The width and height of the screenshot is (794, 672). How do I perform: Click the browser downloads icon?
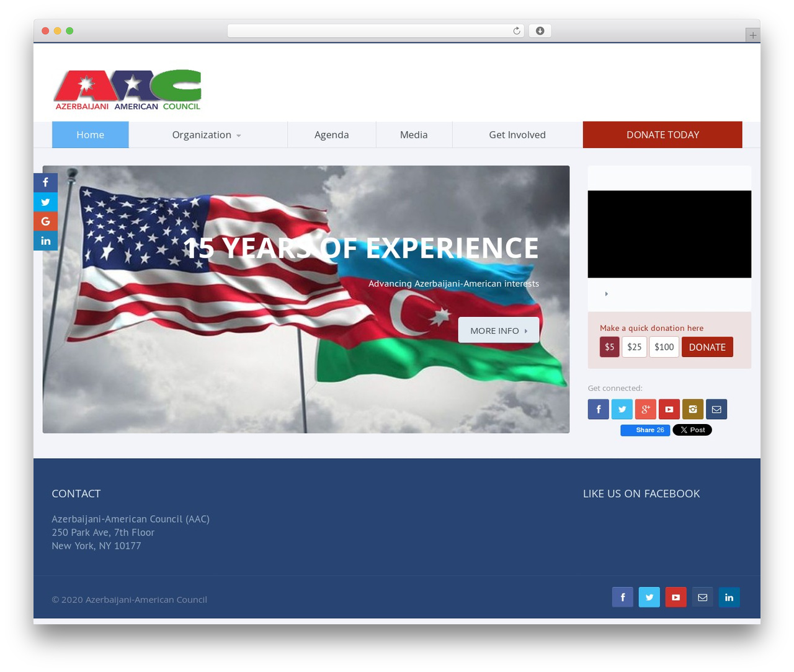[x=540, y=31]
